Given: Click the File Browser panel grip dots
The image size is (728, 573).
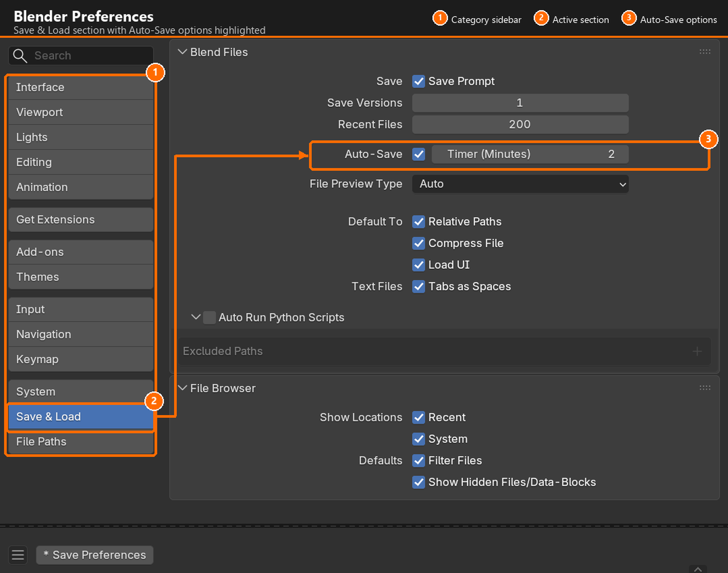Looking at the screenshot, I should click(705, 388).
